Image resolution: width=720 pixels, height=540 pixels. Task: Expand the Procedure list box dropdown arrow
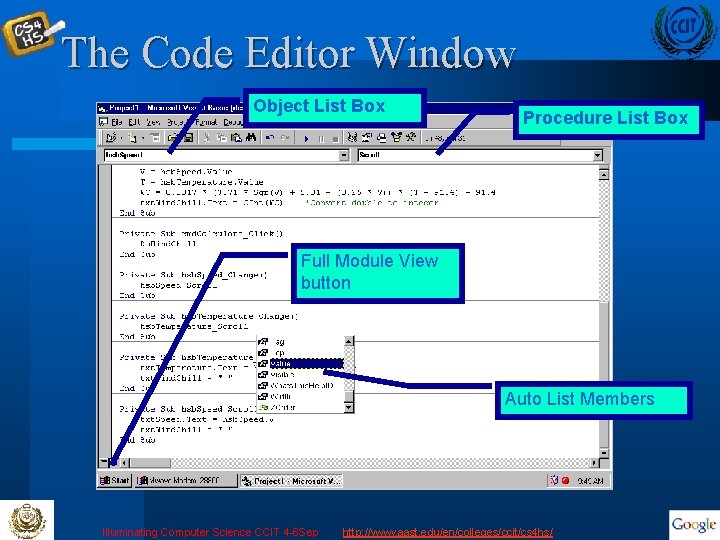click(597, 156)
